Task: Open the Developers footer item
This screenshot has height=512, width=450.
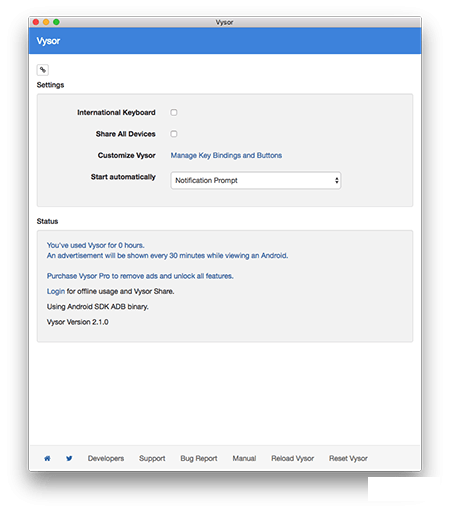Action: tap(106, 458)
